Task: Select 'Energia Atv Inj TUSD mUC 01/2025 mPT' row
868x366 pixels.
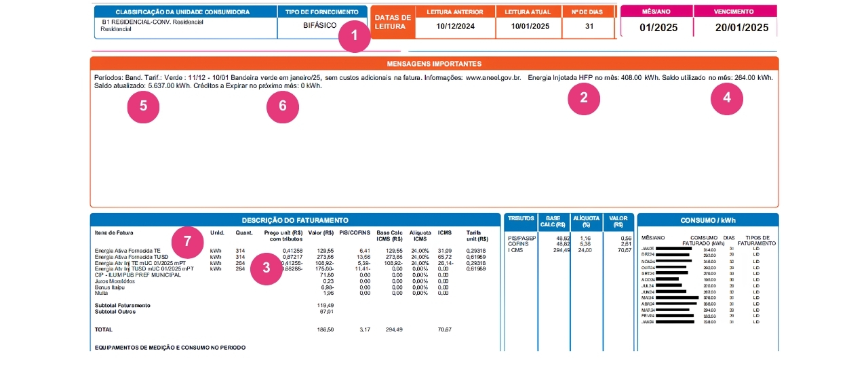Action: click(144, 269)
